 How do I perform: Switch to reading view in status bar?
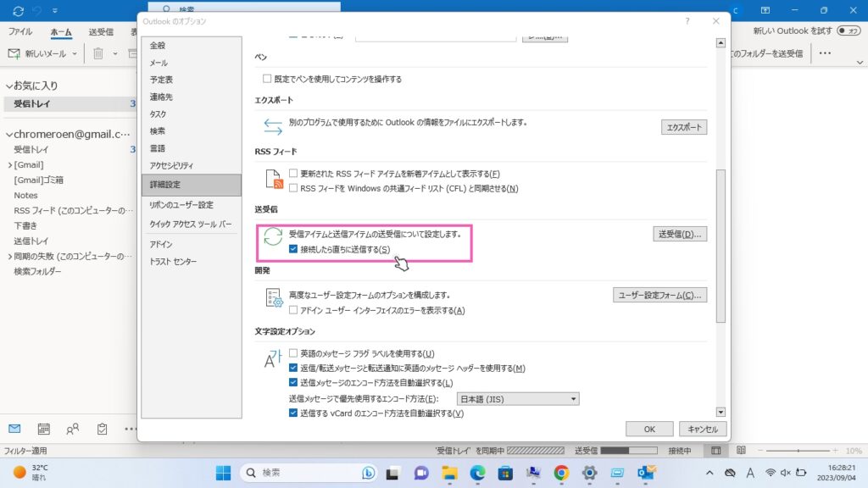741,451
